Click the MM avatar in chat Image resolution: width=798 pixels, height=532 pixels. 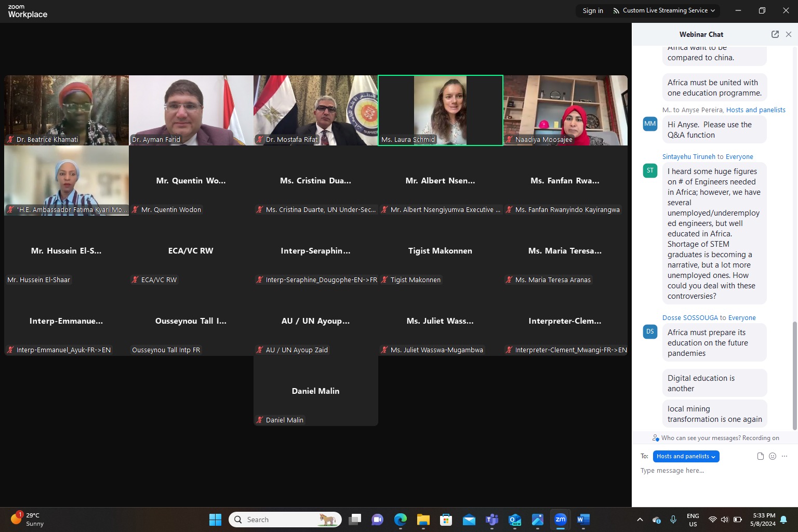click(650, 124)
